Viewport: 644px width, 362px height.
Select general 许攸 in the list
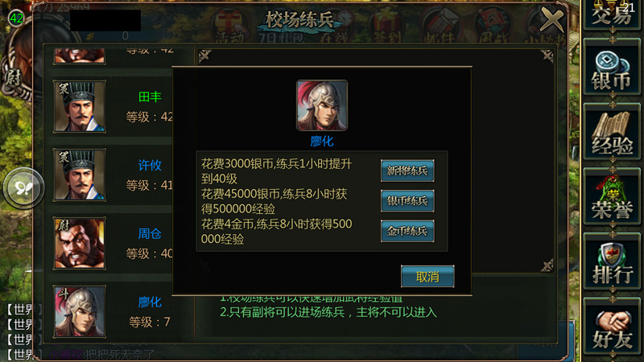tap(113, 175)
